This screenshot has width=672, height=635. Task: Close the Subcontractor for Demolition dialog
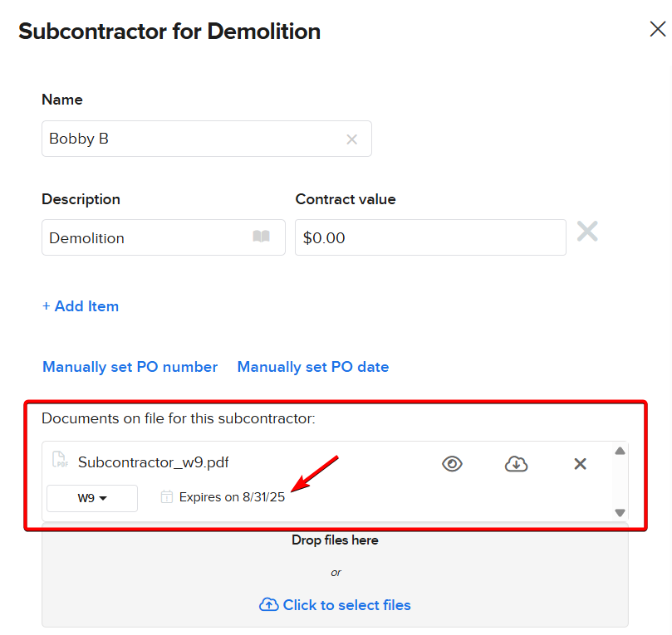[657, 30]
